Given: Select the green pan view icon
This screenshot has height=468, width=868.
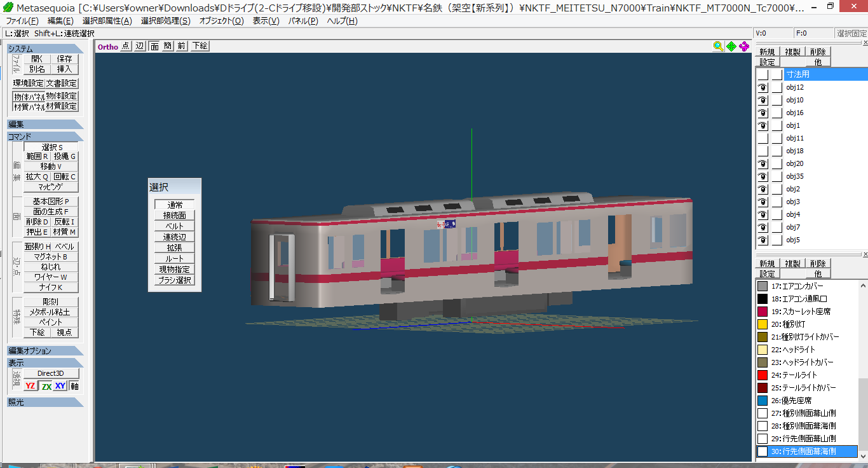Looking at the screenshot, I should [x=731, y=46].
